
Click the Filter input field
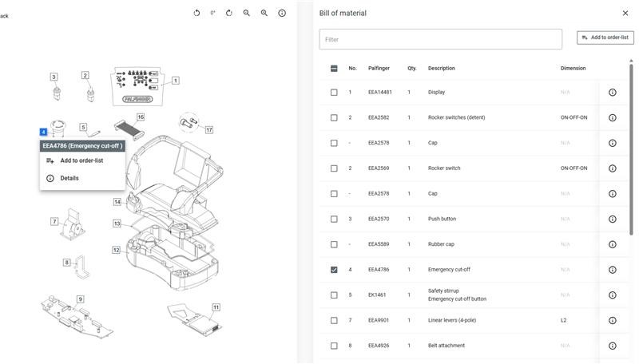pos(441,39)
